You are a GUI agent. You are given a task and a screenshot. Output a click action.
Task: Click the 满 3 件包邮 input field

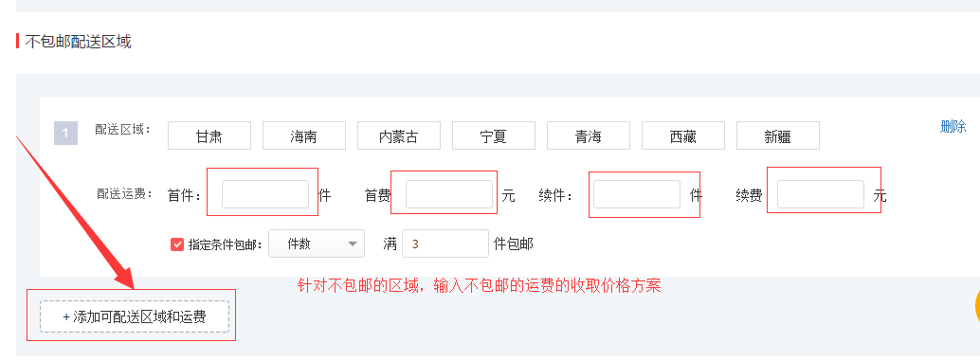pos(445,244)
